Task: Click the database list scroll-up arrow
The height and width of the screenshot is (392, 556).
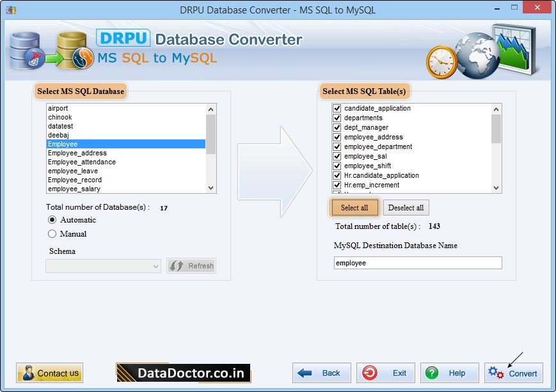Action: [211, 108]
